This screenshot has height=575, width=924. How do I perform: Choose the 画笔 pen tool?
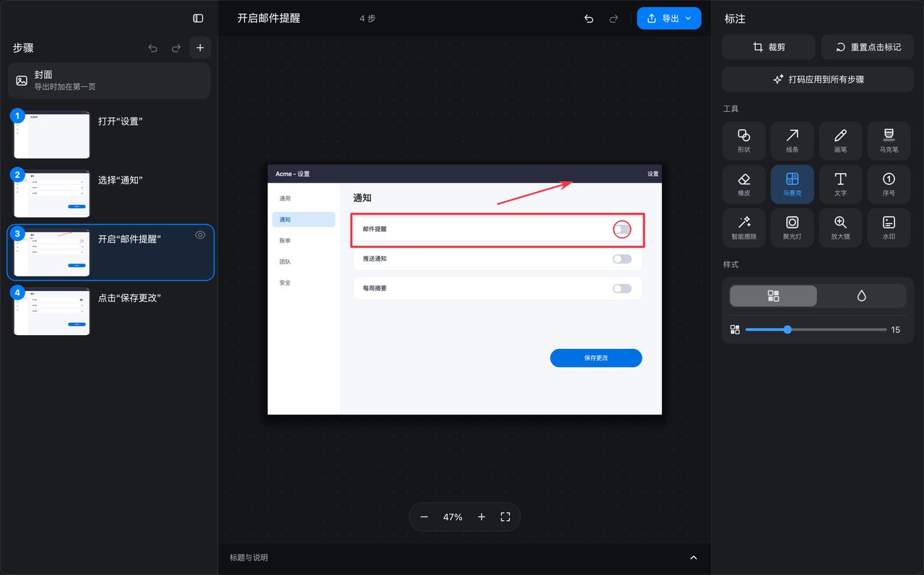pos(840,141)
